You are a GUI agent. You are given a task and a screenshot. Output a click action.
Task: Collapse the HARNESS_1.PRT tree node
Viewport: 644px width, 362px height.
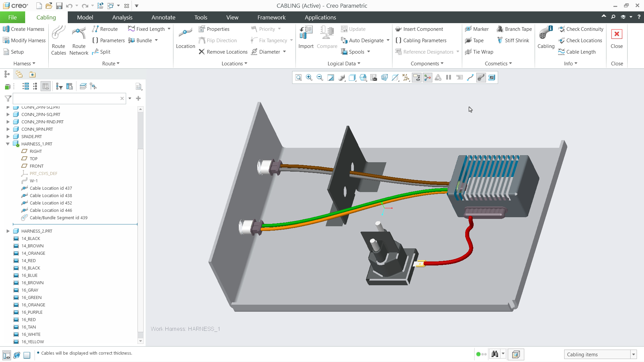click(x=8, y=144)
